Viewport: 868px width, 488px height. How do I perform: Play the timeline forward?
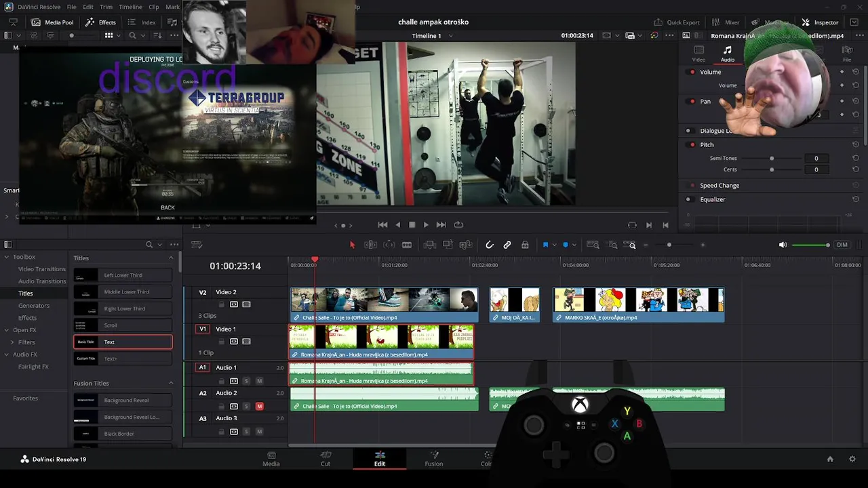coord(426,225)
